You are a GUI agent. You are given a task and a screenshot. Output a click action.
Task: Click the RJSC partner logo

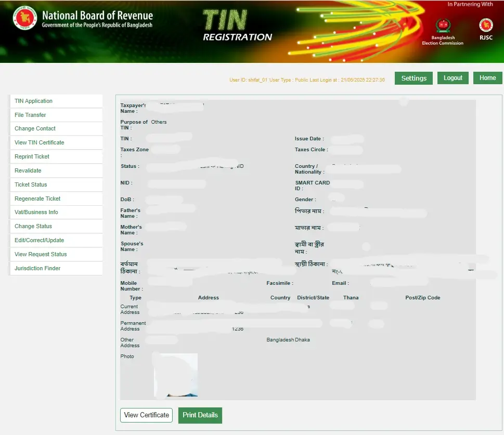(x=486, y=25)
